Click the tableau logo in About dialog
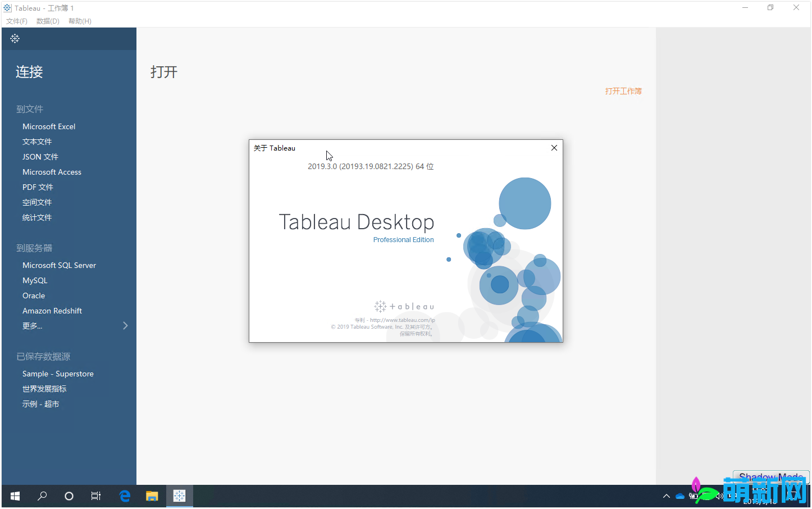Image resolution: width=812 pixels, height=509 pixels. (x=404, y=306)
